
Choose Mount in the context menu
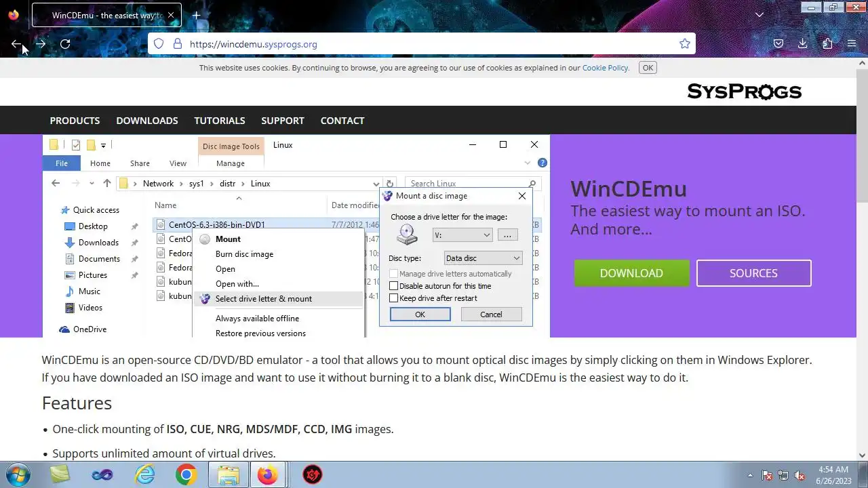(x=228, y=239)
